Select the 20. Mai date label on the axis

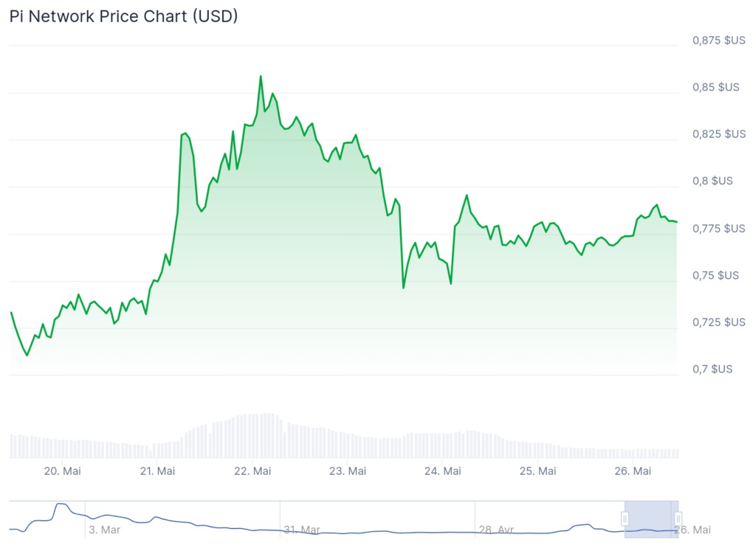point(62,471)
